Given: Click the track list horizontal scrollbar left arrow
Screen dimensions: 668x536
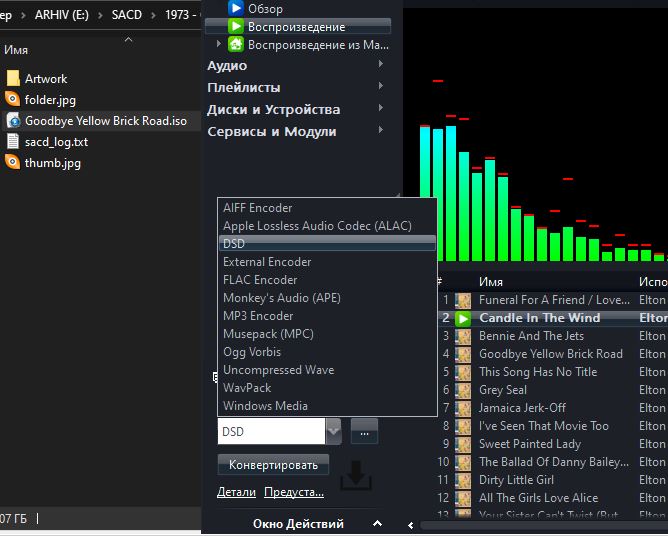Looking at the screenshot, I should (x=411, y=524).
